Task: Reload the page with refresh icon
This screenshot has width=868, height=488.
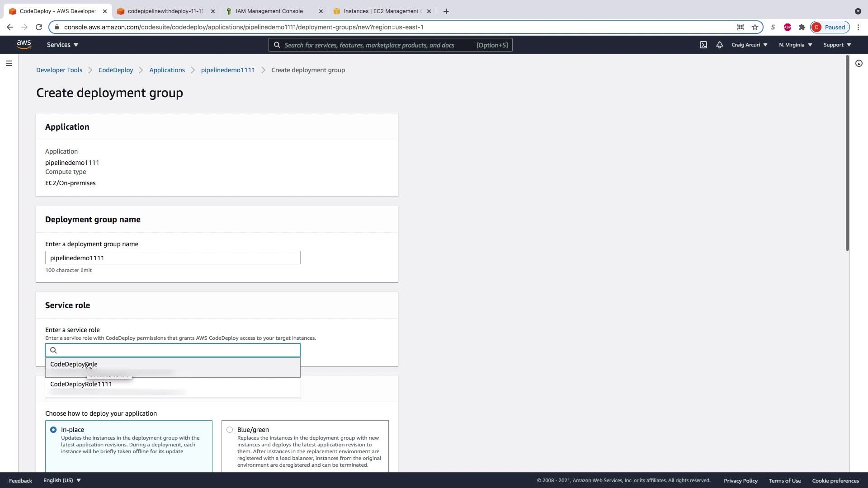Action: coord(39,27)
